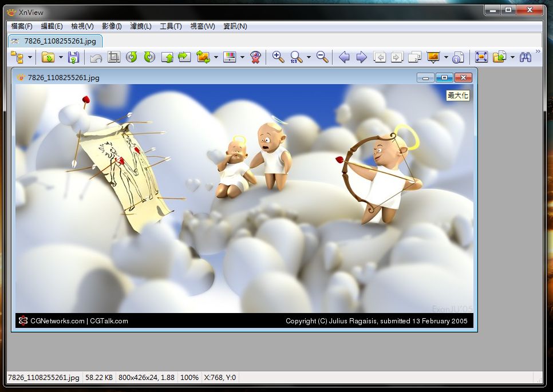Click the zoom out magnifier icon

point(322,57)
